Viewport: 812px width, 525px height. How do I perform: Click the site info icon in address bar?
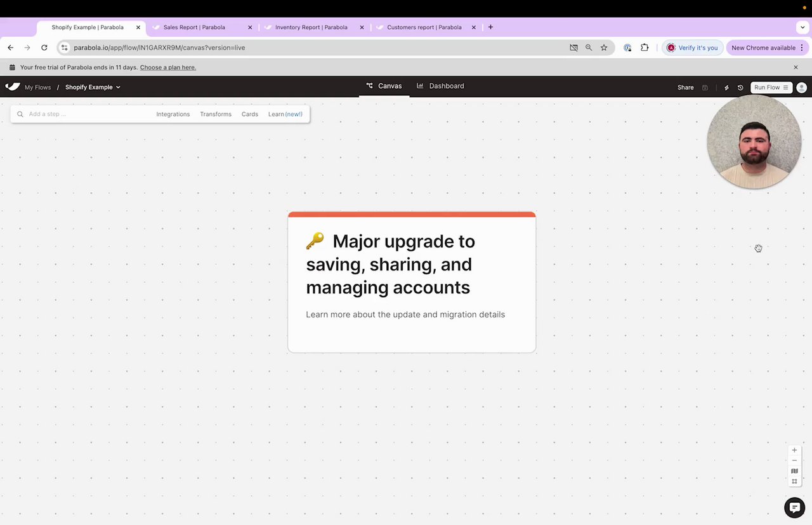point(64,48)
